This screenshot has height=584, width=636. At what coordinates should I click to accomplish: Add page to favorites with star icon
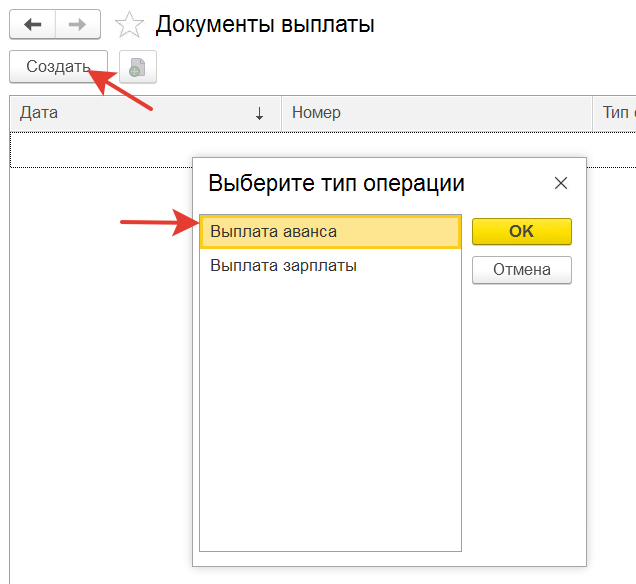129,25
